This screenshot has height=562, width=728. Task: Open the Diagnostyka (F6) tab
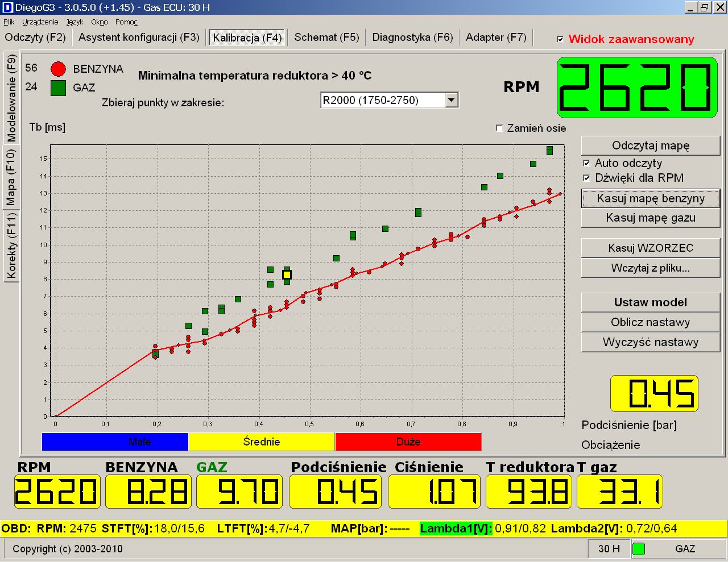[x=412, y=38]
